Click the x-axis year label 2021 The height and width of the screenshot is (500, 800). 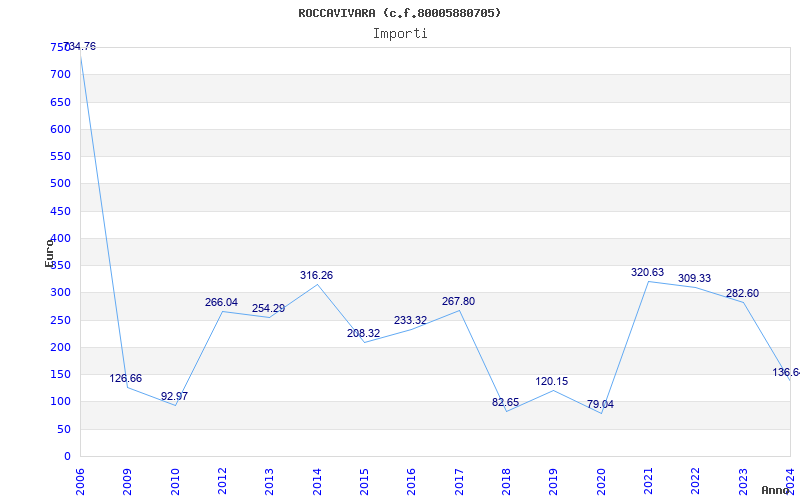[x=648, y=481]
